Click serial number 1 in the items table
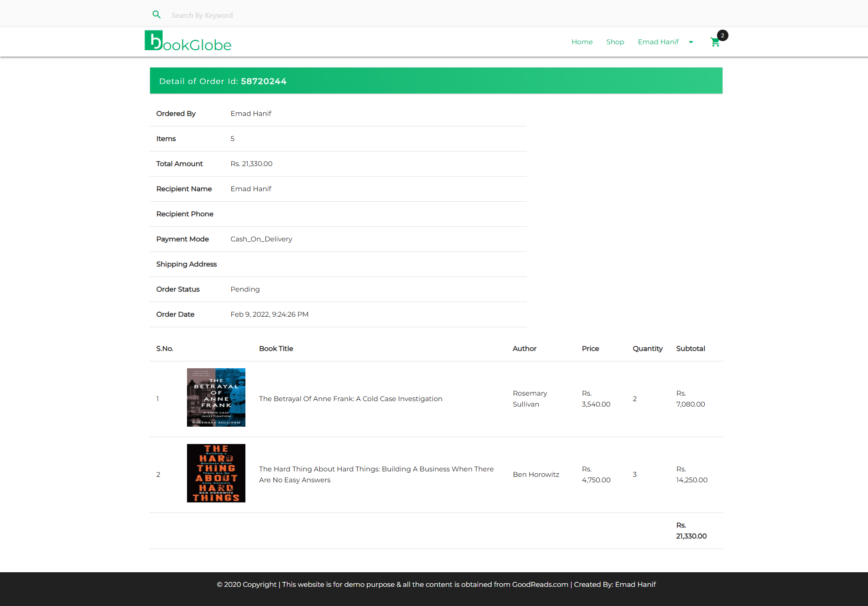 [158, 398]
